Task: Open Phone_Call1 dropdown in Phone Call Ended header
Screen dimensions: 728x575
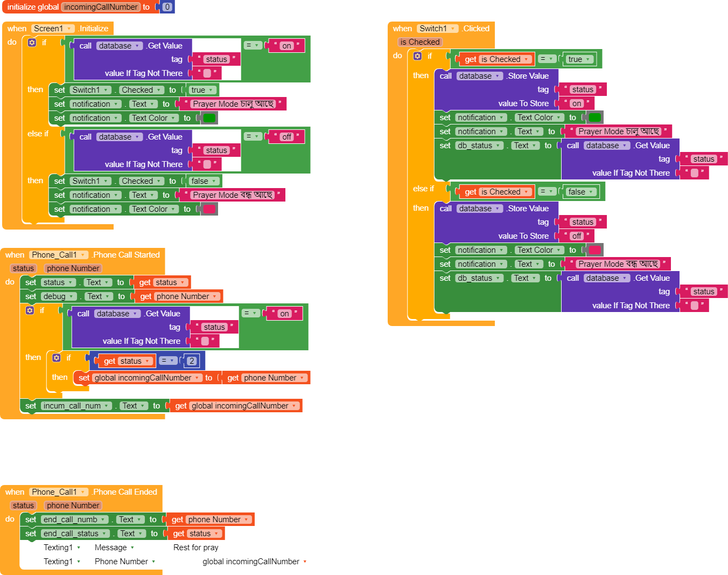Action: click(x=58, y=492)
